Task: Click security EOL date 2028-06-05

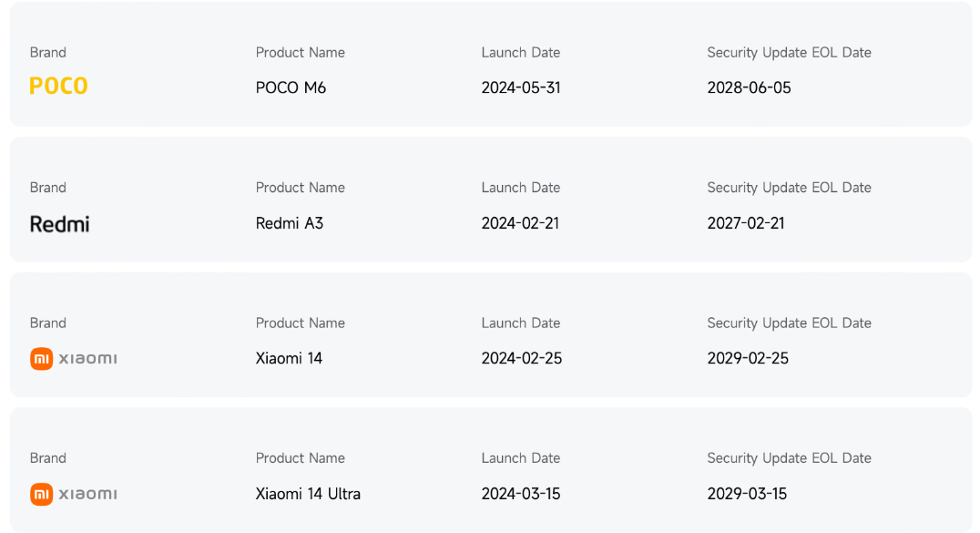Action: (749, 88)
